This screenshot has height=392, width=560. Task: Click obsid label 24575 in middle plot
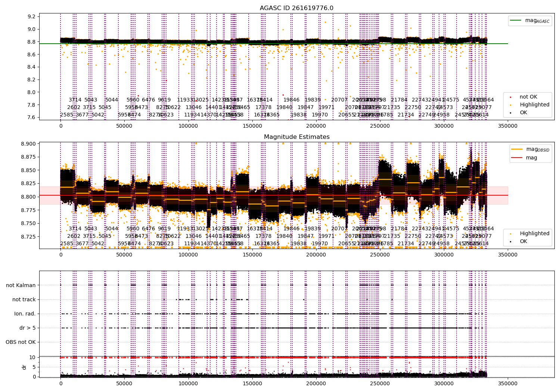tap(451, 229)
